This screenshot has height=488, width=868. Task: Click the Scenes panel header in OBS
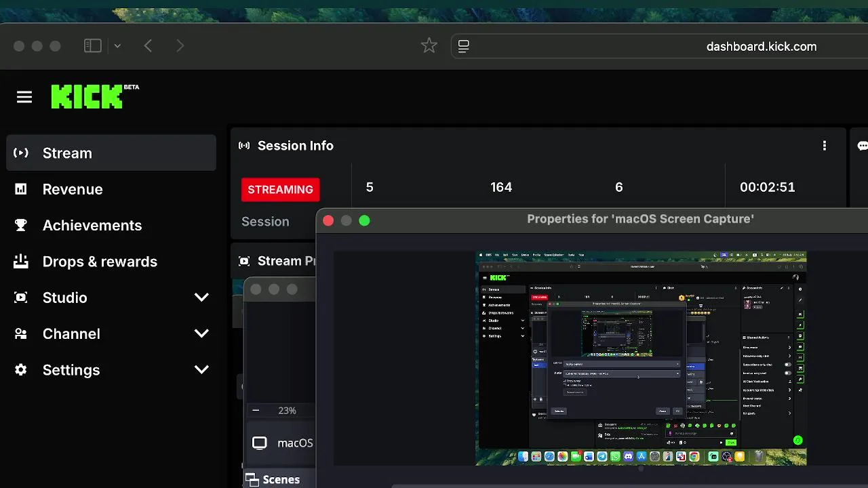(281, 479)
